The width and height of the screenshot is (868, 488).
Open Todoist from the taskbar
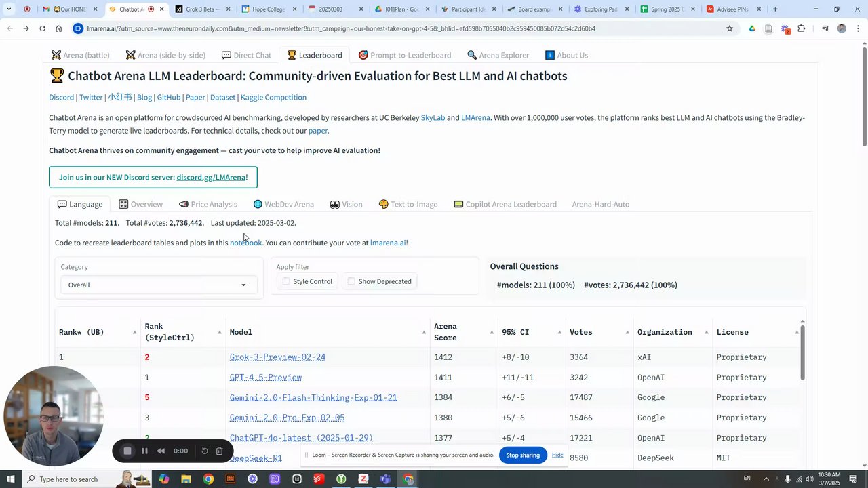[x=319, y=479]
